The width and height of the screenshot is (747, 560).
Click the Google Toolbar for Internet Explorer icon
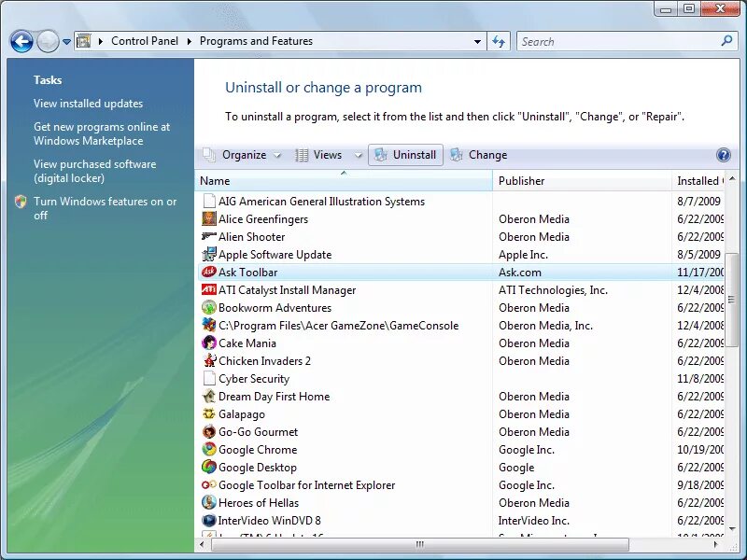pos(208,484)
